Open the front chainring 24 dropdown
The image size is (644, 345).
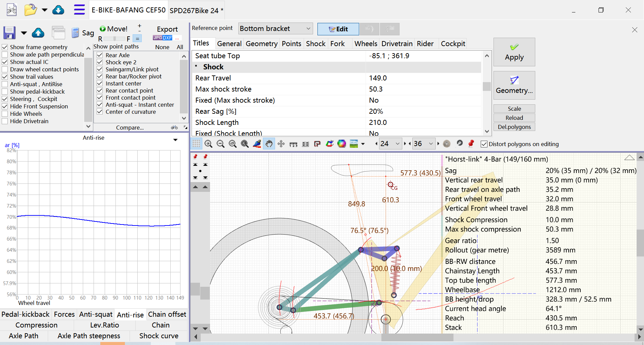click(x=390, y=144)
